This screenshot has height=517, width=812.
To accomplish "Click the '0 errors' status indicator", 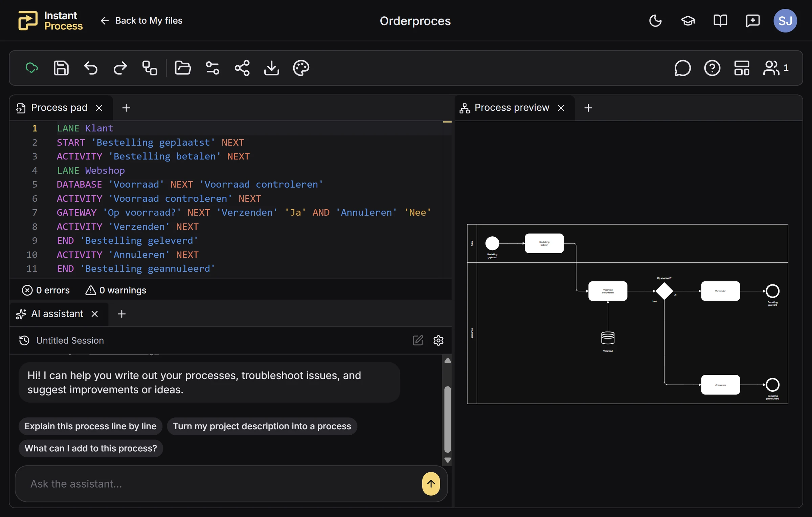I will 46,290.
